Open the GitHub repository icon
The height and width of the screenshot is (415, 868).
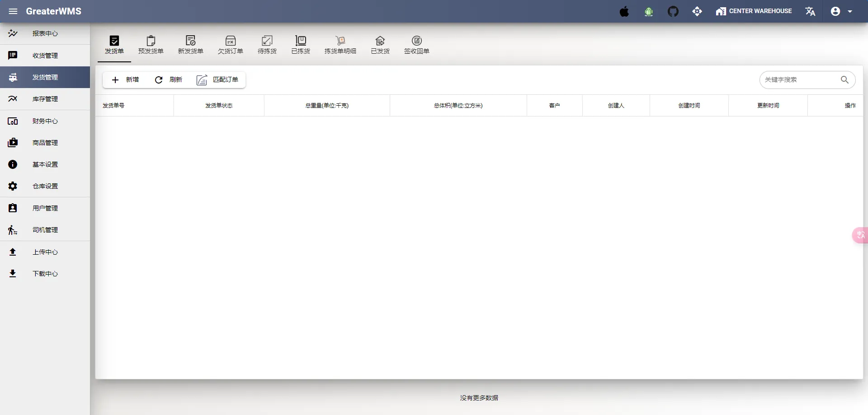pyautogui.click(x=673, y=11)
